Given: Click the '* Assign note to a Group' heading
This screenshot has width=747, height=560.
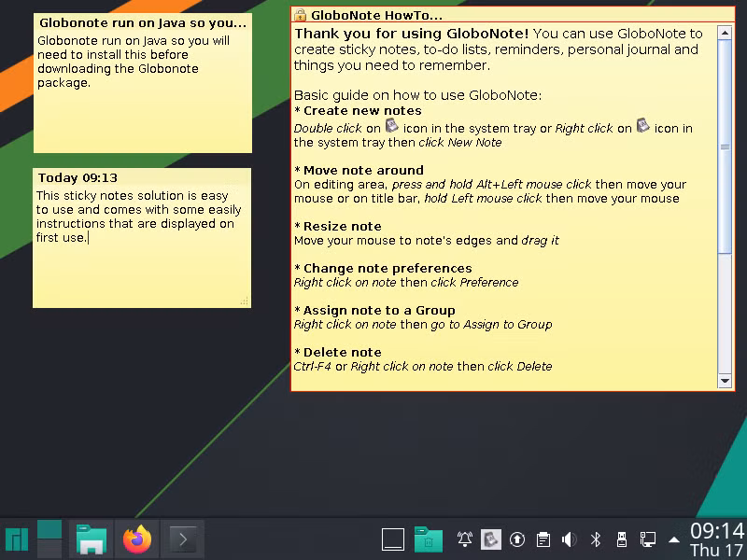Looking at the screenshot, I should pyautogui.click(x=374, y=311).
